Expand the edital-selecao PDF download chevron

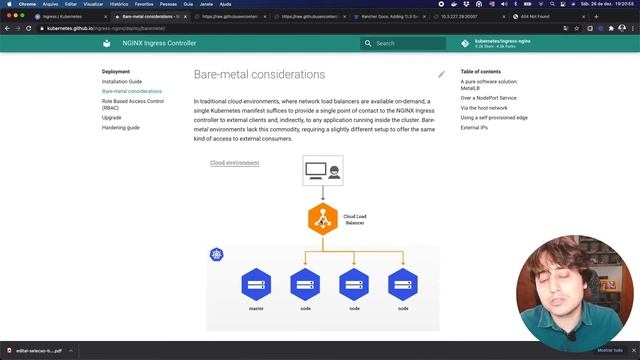coord(71,351)
